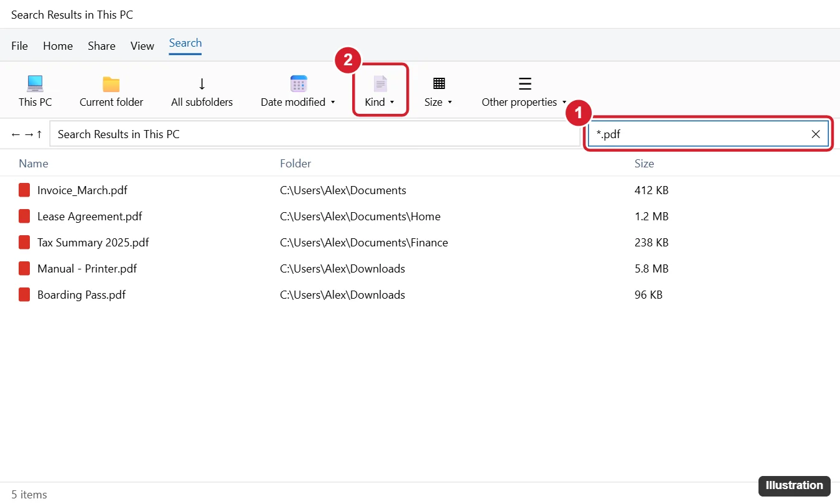Screen dimensions: 840x504
Task: Open the File menu
Action: [20, 46]
